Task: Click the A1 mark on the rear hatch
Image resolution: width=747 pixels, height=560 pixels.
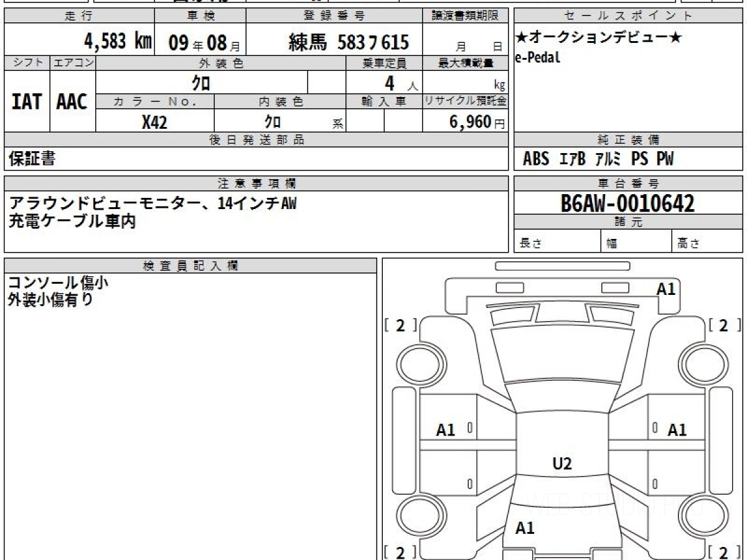Action: (x=525, y=528)
